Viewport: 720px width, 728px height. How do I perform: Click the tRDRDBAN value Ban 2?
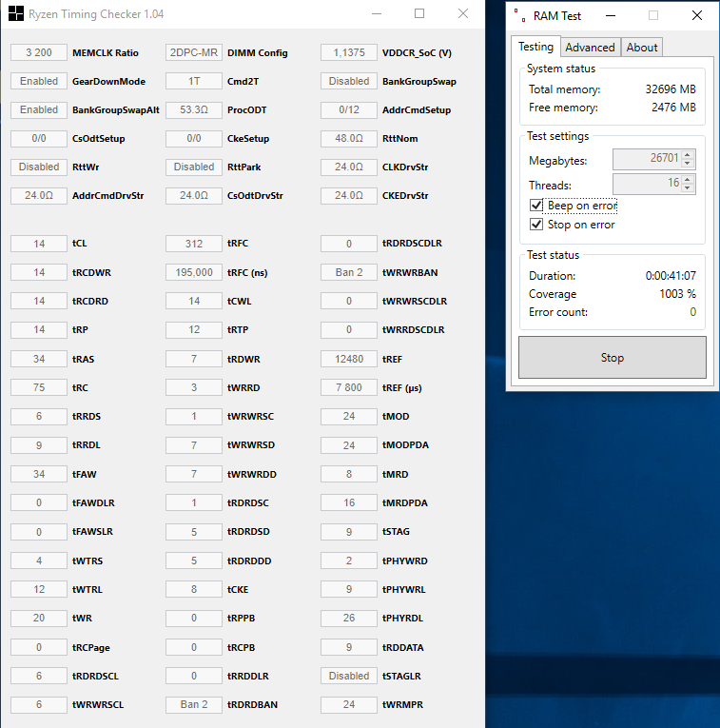click(194, 705)
